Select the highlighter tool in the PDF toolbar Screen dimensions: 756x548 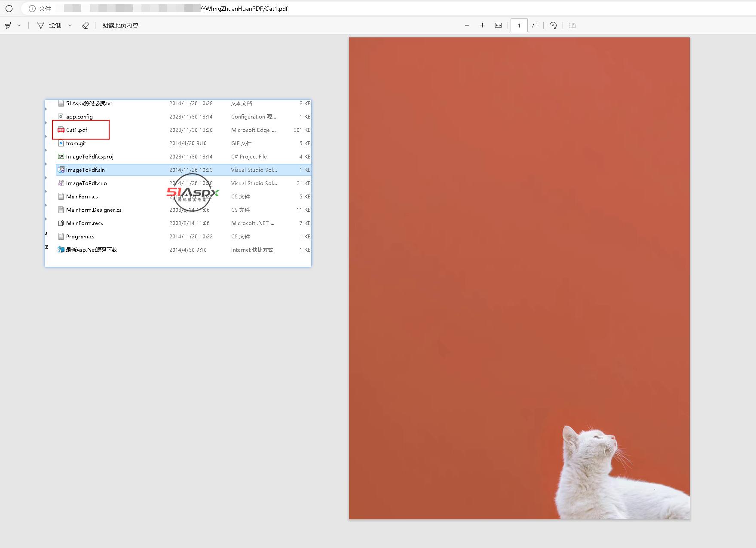pos(8,25)
